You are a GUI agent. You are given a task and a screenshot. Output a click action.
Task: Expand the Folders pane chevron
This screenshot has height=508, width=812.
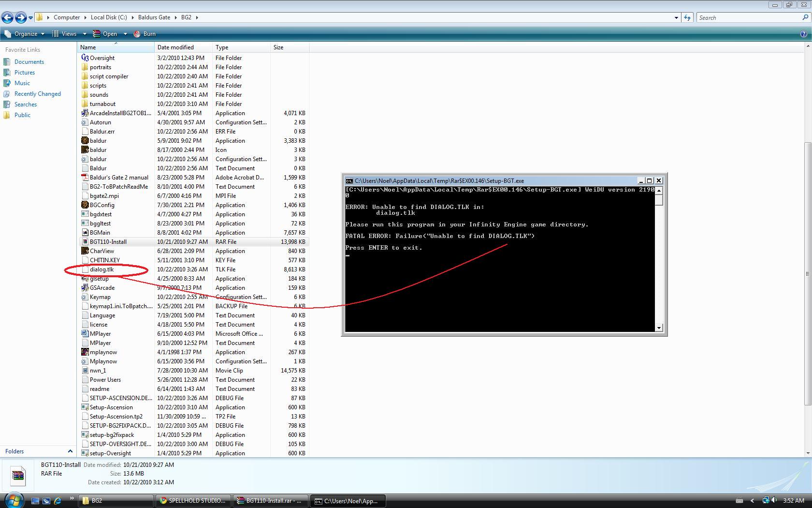(x=70, y=451)
